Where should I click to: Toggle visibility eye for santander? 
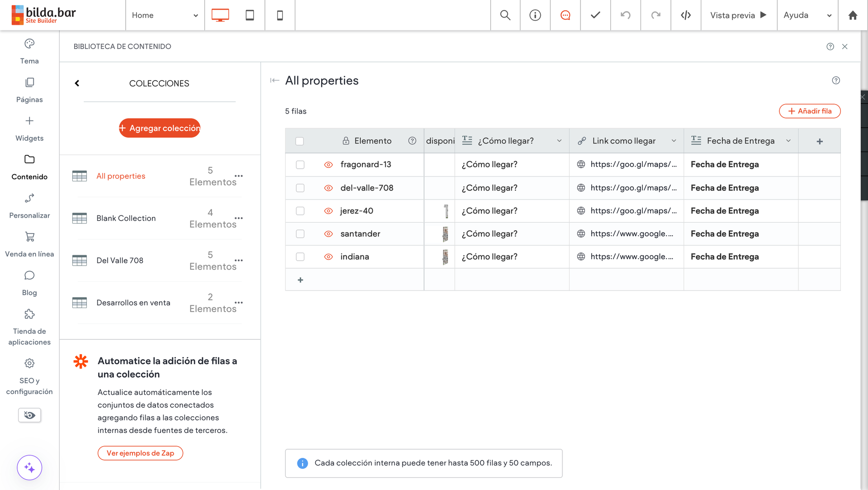tap(329, 234)
